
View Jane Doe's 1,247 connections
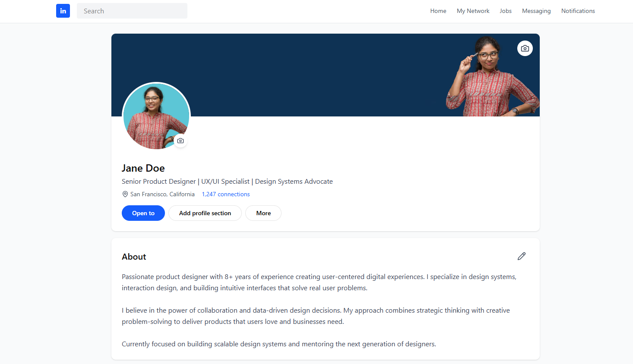pos(225,194)
